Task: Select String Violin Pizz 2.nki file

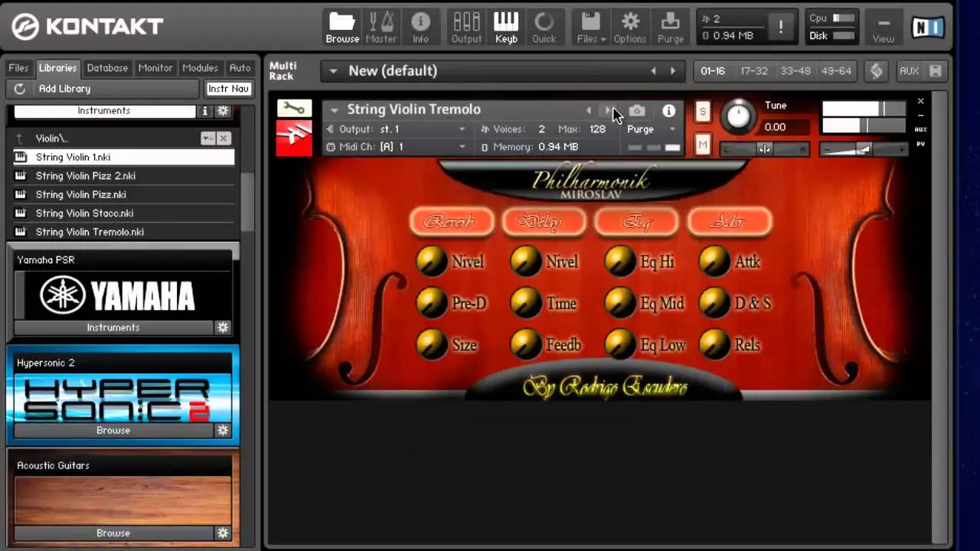Action: tap(86, 176)
